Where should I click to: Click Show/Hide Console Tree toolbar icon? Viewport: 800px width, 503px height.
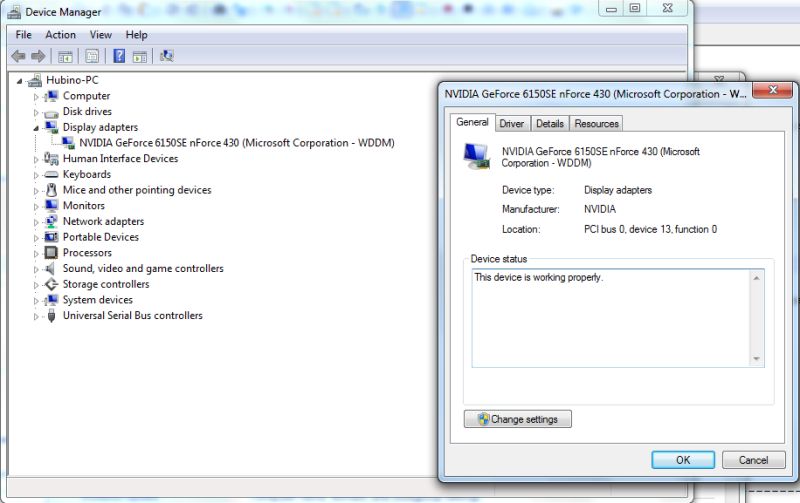click(65, 57)
